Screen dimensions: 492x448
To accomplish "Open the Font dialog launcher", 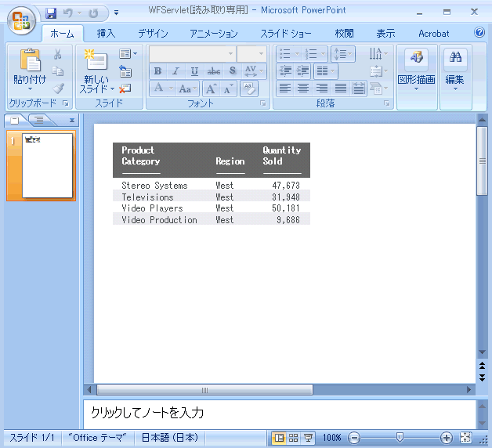I will coord(263,103).
